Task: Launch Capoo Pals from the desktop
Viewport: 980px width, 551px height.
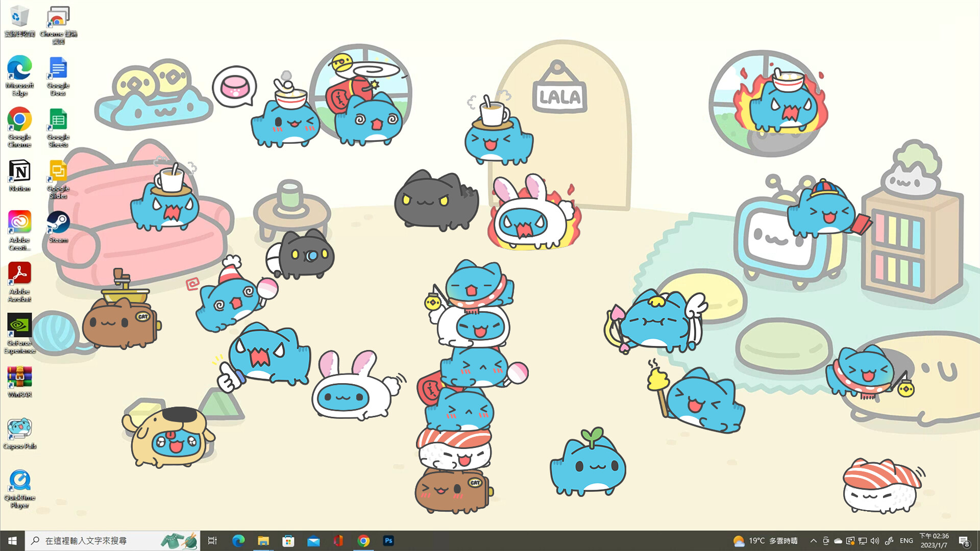Action: pyautogui.click(x=19, y=428)
